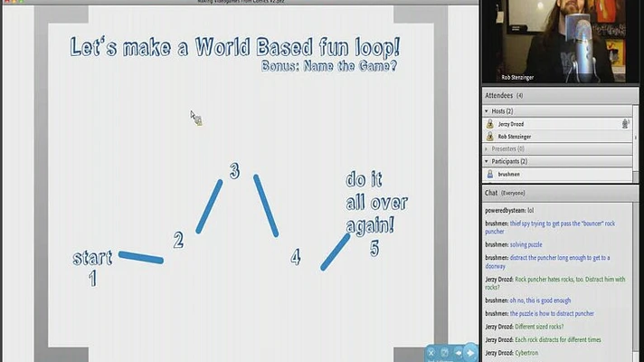The image size is (644, 362).
Task: Select the Chat (Everyone) panel header
Action: tap(560, 193)
